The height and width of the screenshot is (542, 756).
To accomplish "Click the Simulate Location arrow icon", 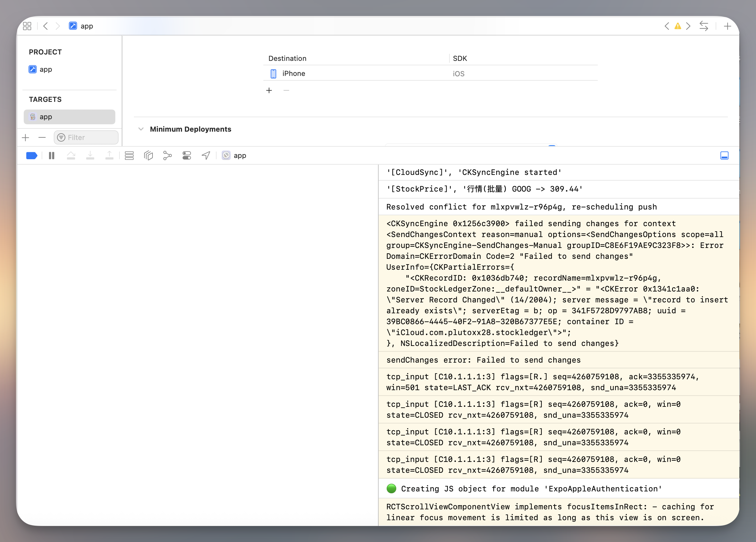I will 206,156.
